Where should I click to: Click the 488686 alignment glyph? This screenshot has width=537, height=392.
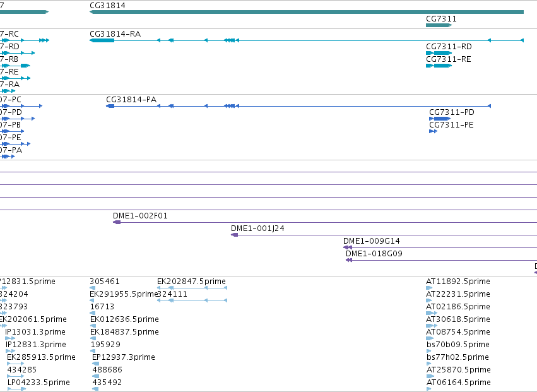coord(95,376)
